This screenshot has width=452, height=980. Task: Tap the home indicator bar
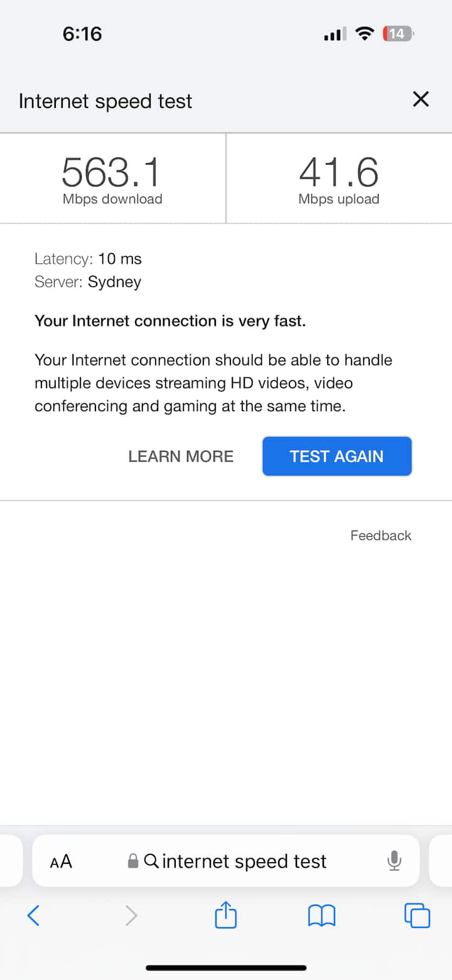coord(226,967)
